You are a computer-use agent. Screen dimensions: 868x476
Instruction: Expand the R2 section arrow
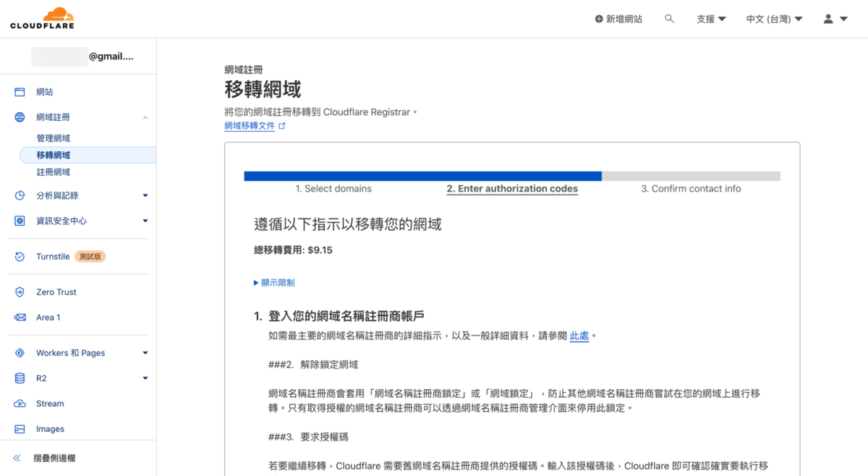(145, 378)
